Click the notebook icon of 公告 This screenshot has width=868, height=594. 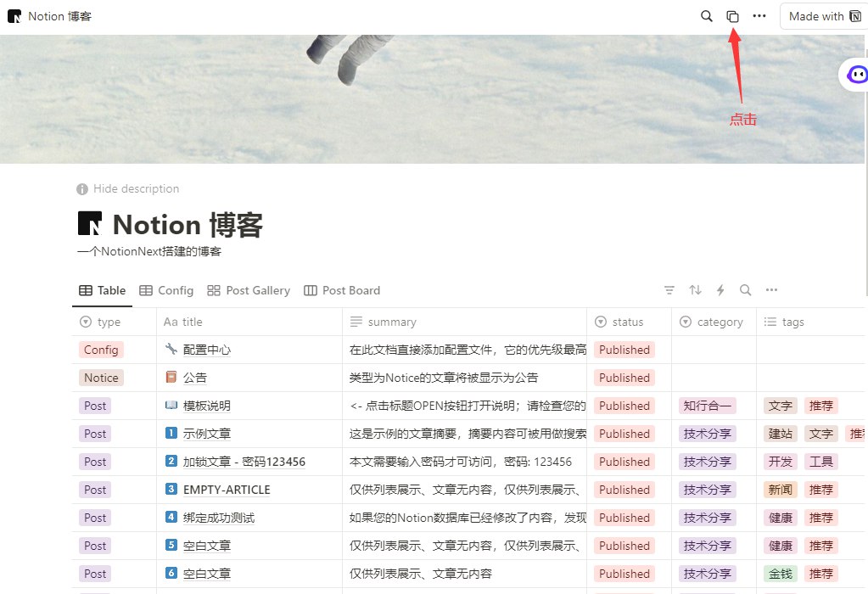tap(171, 377)
